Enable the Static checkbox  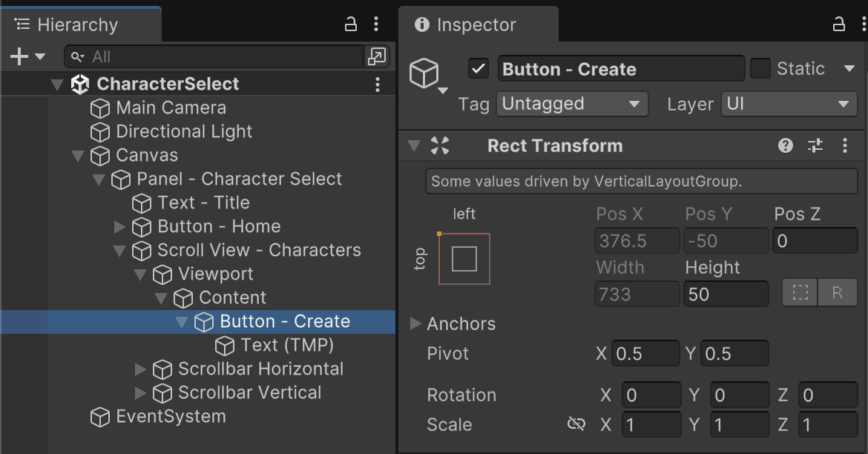point(760,69)
